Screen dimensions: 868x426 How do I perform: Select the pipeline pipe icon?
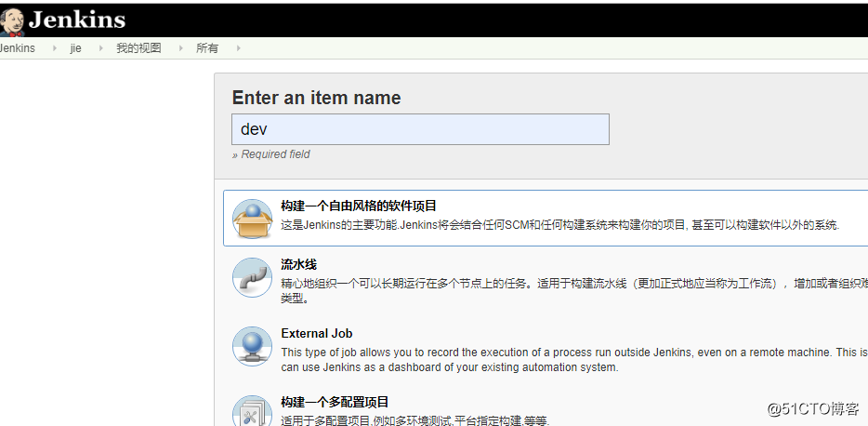252,277
